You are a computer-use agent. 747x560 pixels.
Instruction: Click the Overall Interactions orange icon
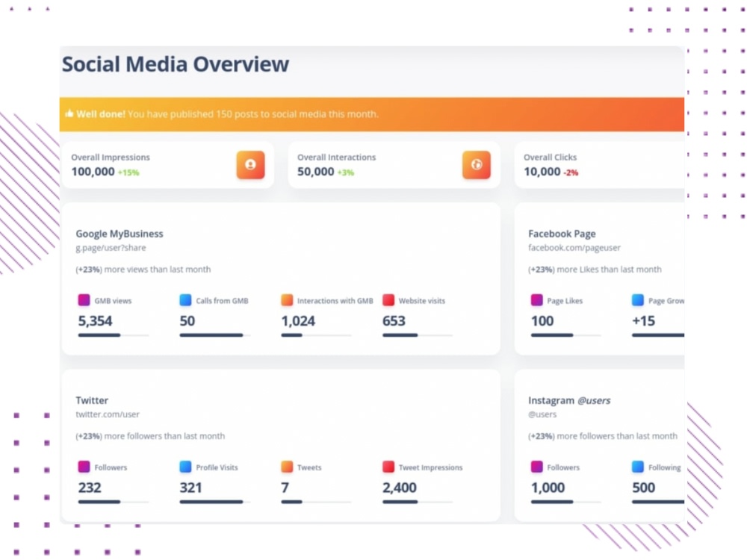coord(477,165)
